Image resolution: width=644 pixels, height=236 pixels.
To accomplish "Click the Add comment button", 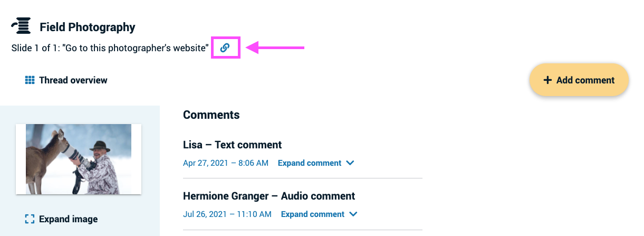I will coord(579,80).
